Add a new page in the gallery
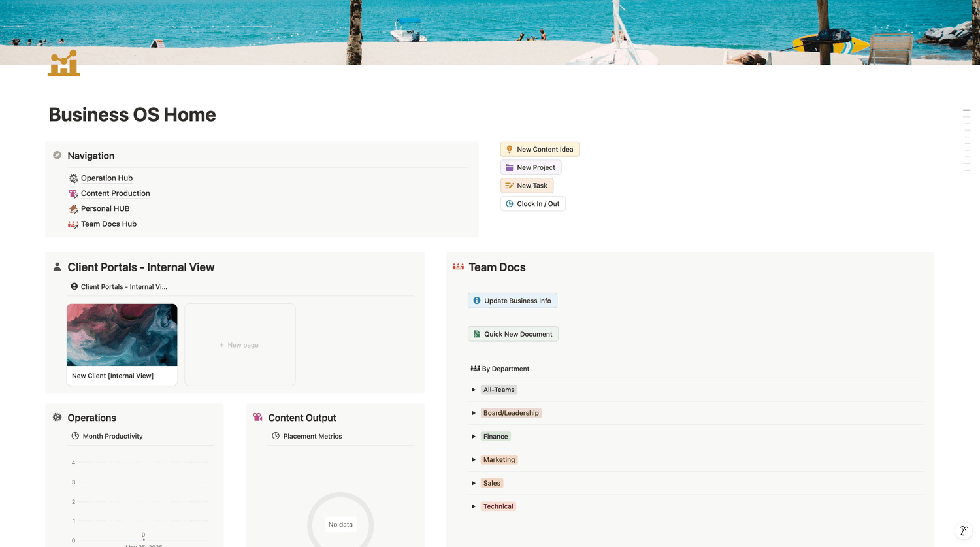The height and width of the screenshot is (547, 980). pyautogui.click(x=240, y=345)
